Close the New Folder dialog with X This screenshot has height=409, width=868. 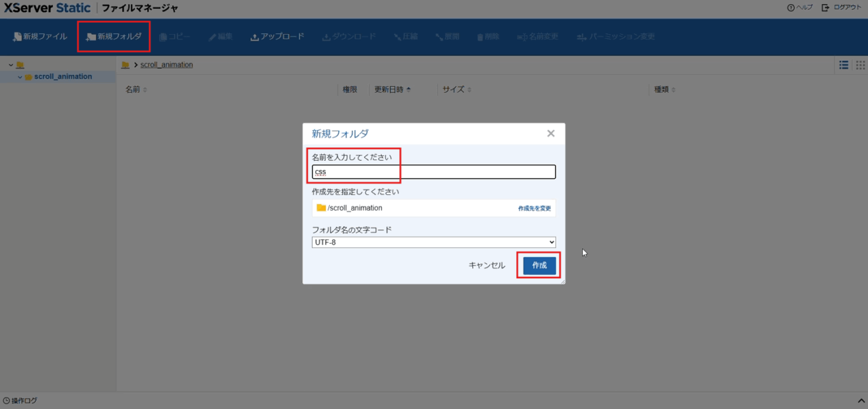pyautogui.click(x=551, y=133)
